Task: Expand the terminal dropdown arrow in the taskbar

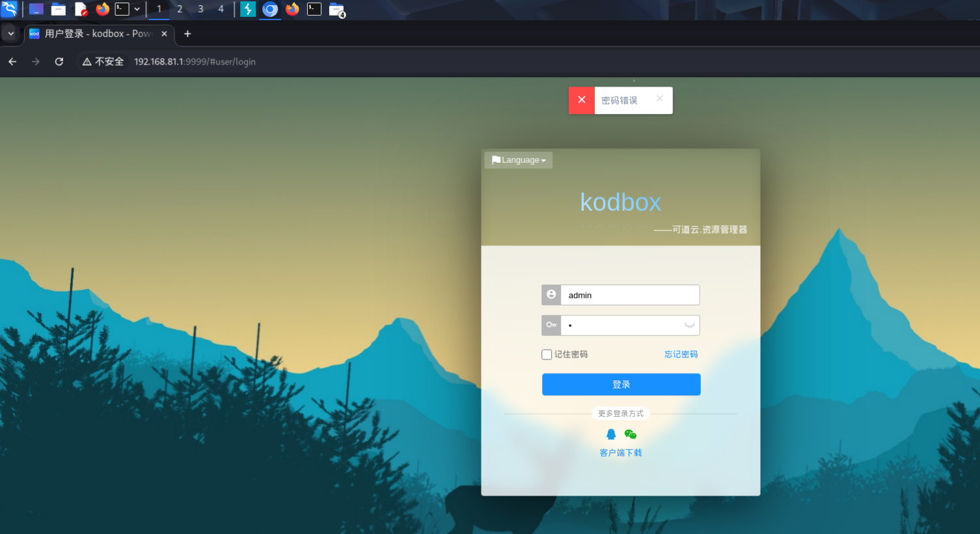Action: point(137,9)
